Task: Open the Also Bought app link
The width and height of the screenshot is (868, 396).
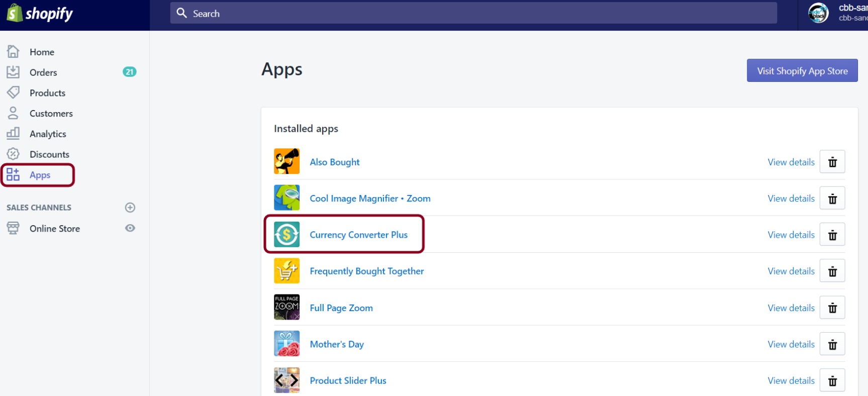Action: tap(335, 162)
